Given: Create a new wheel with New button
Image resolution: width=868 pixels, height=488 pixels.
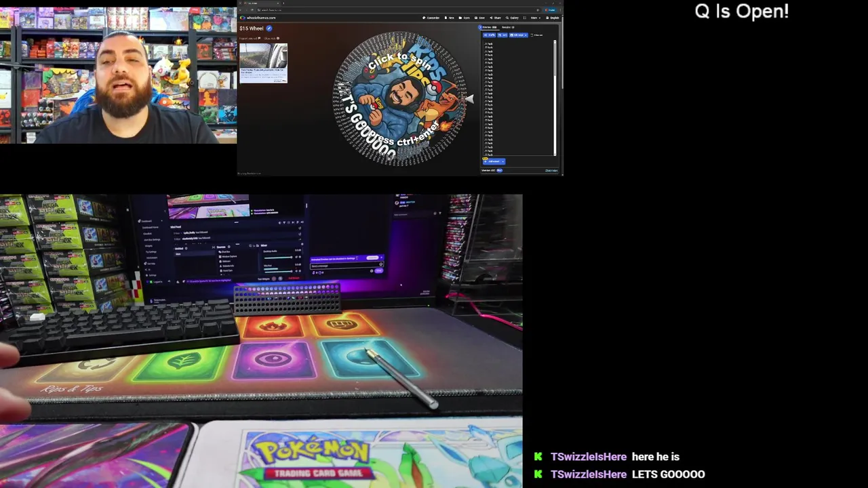Looking at the screenshot, I should point(449,18).
